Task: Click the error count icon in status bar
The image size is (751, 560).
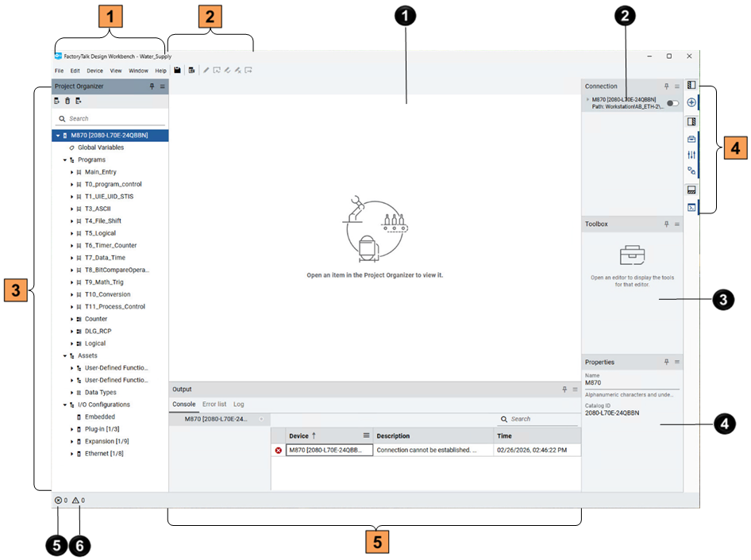Action: (x=58, y=501)
